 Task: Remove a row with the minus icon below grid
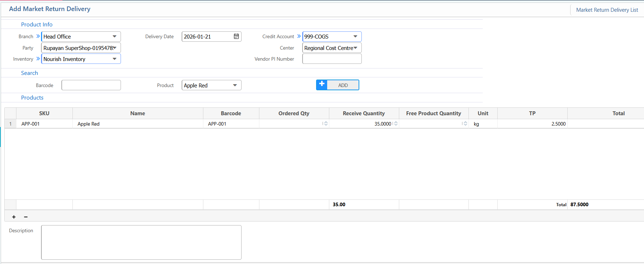[26, 217]
